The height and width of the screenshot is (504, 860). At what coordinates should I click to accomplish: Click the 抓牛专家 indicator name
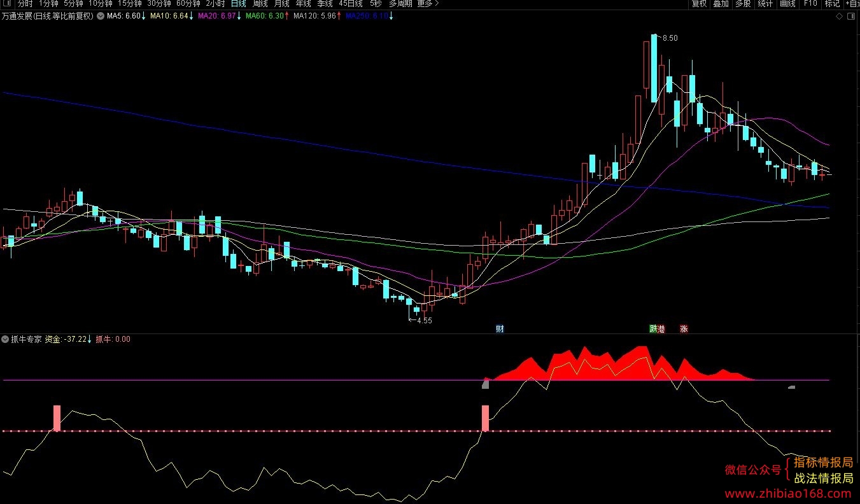tap(26, 339)
